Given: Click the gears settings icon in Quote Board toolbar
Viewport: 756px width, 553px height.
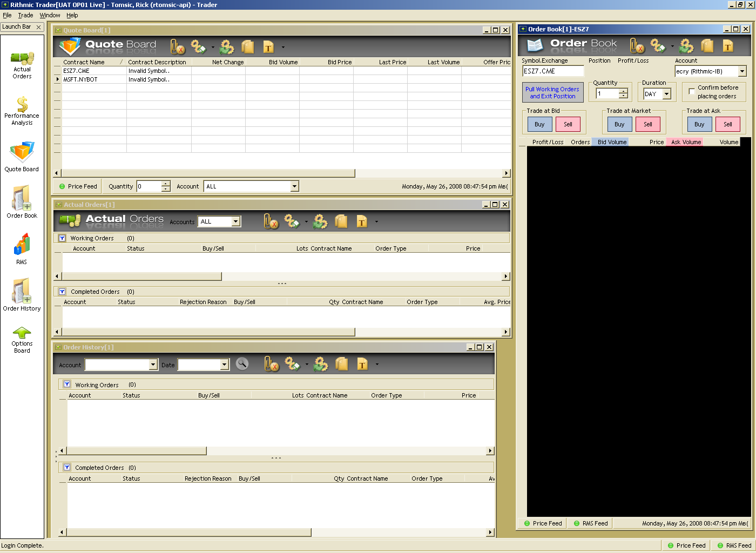Looking at the screenshot, I should pos(199,47).
